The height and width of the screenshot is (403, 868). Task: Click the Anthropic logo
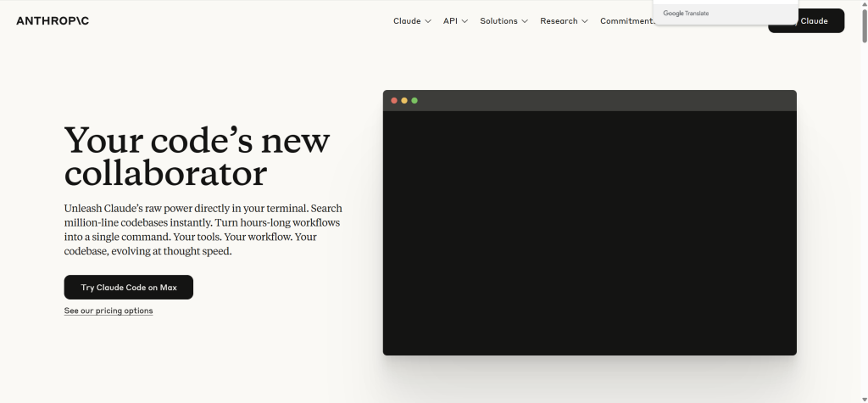[x=53, y=21]
